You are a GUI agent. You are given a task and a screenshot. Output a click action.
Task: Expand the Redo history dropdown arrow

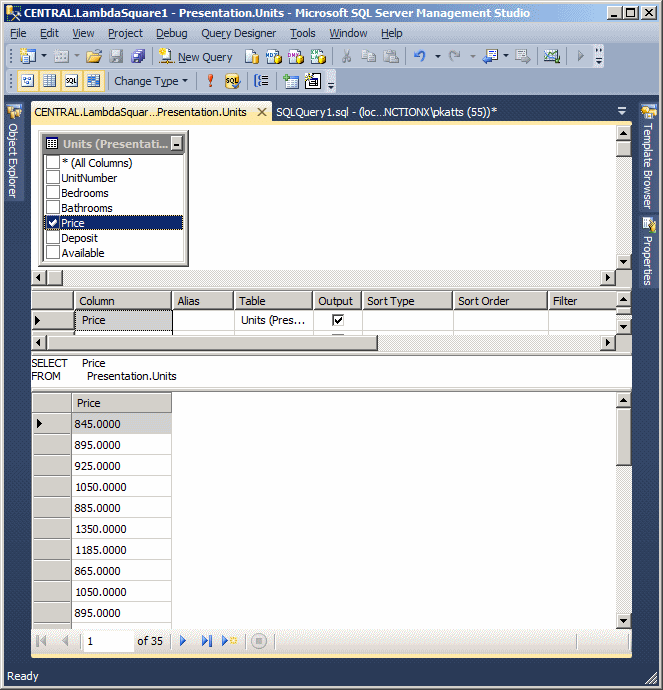click(x=473, y=56)
